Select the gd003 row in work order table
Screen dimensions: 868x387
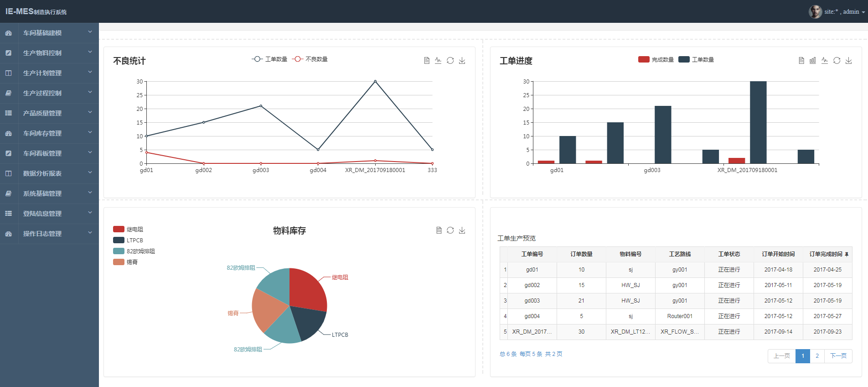532,301
